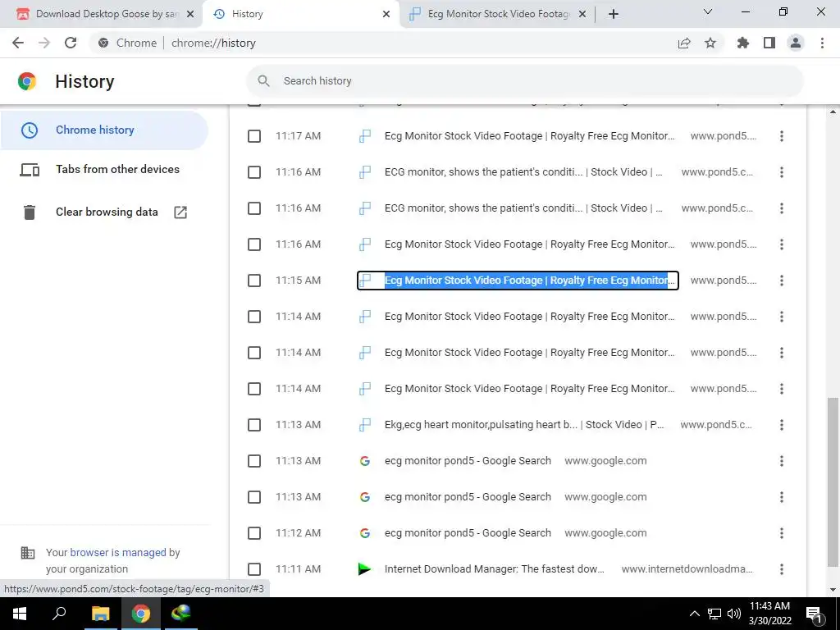Click the share this page icon
This screenshot has height=630, width=840.
[684, 43]
